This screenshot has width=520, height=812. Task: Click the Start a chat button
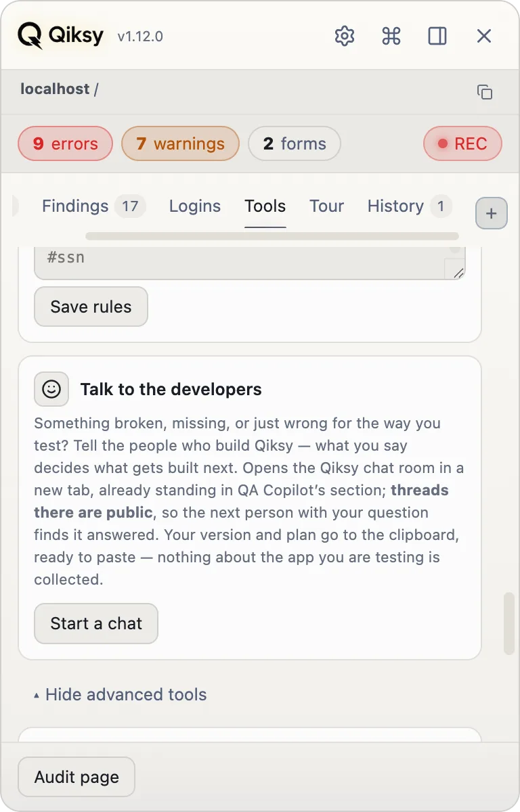coord(96,623)
